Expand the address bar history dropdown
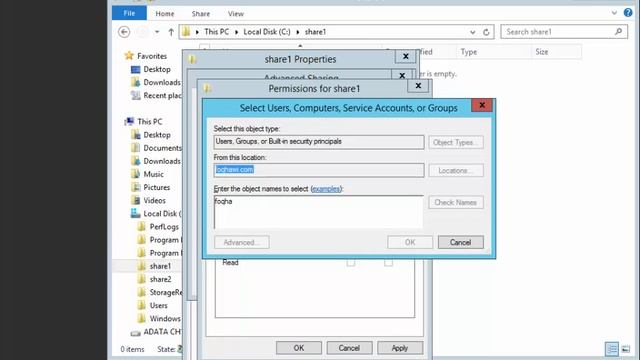The width and height of the screenshot is (640, 360). coord(473,32)
